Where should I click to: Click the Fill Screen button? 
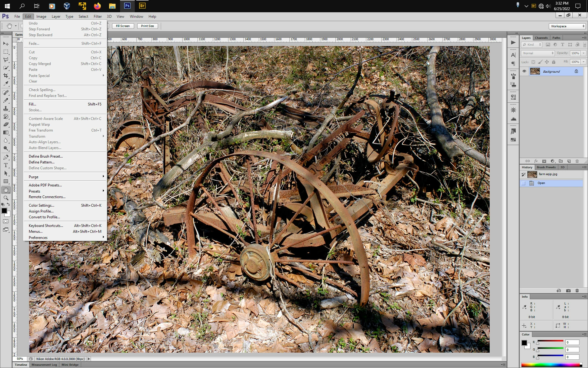pos(123,26)
